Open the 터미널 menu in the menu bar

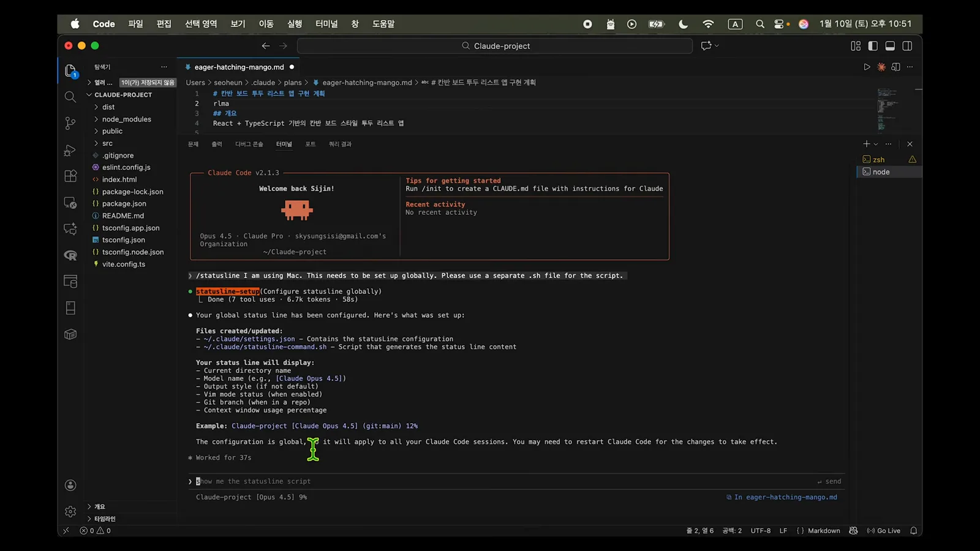(x=326, y=24)
